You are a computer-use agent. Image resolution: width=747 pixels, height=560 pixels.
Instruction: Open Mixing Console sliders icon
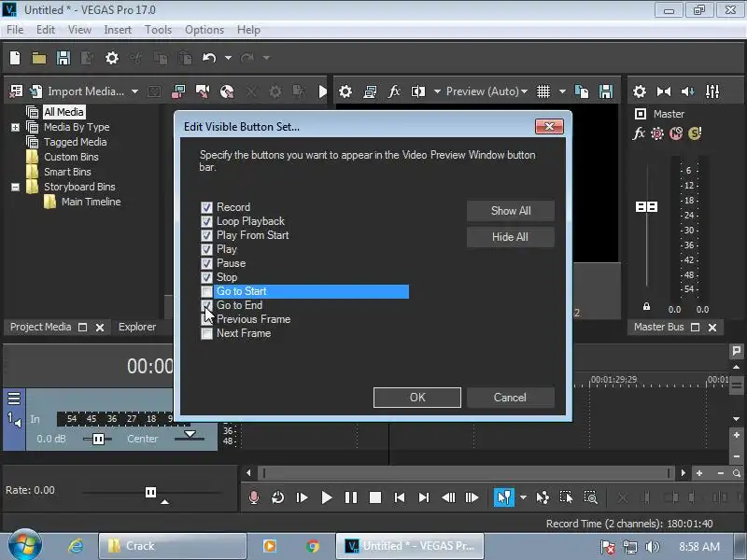(x=712, y=91)
